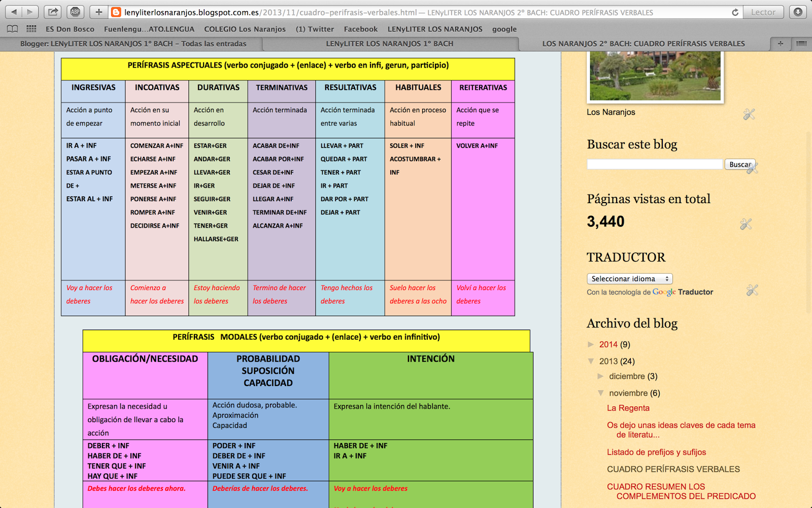Switch to the Blogger Todas las entradas tab
Image resolution: width=812 pixels, height=508 pixels.
(x=133, y=44)
